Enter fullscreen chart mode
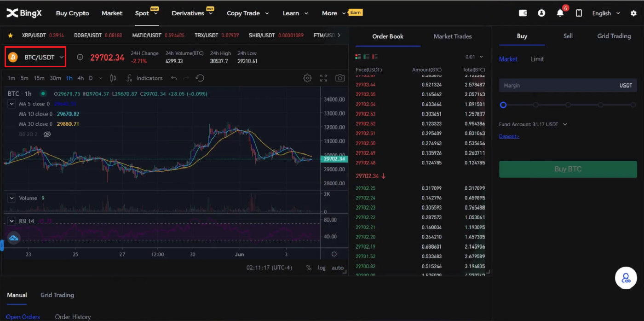Screen dimensions: 644x321 pos(323,78)
